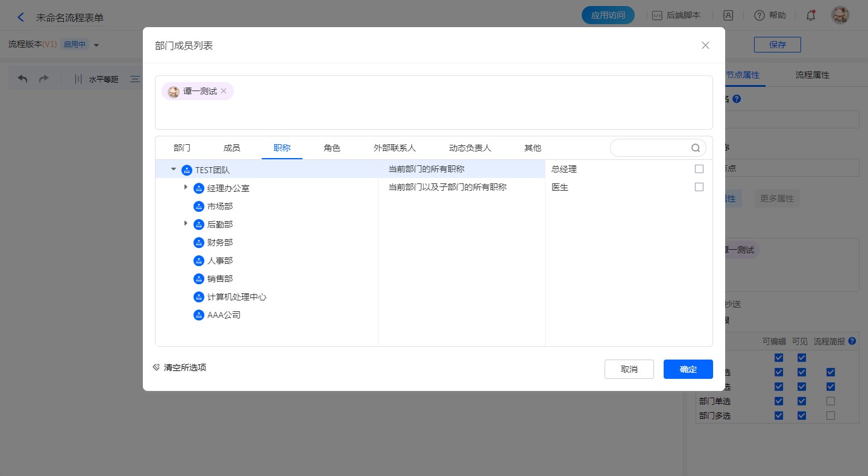This screenshot has width=868, height=476.
Task: Click the undo arrow icon
Action: click(23, 79)
